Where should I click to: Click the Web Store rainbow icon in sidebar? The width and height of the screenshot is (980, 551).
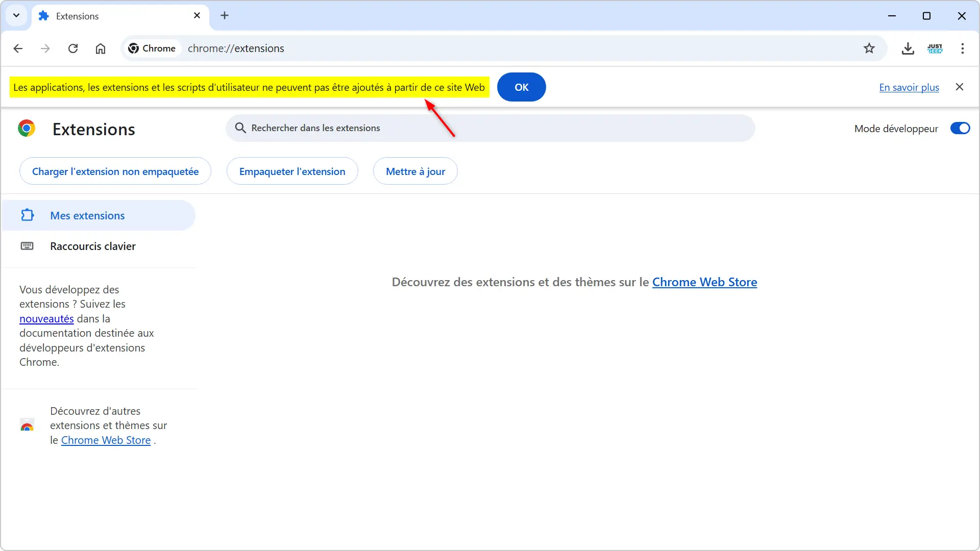point(27,425)
